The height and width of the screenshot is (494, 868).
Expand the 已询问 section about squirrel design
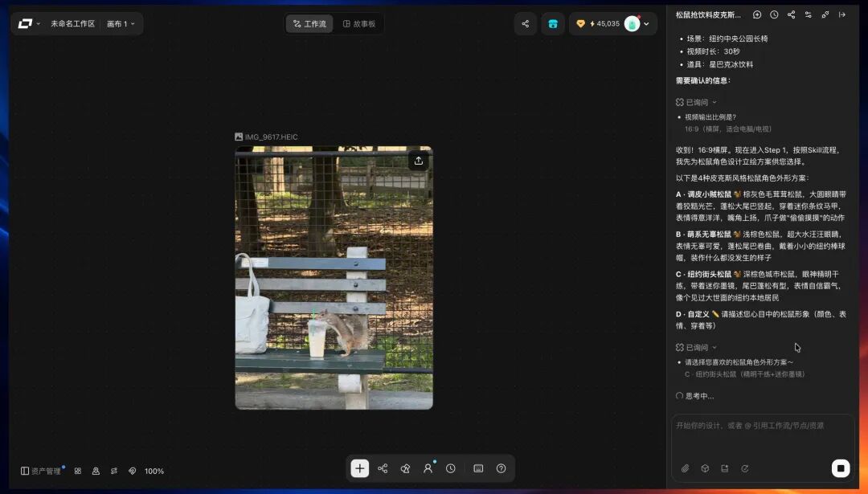696,347
